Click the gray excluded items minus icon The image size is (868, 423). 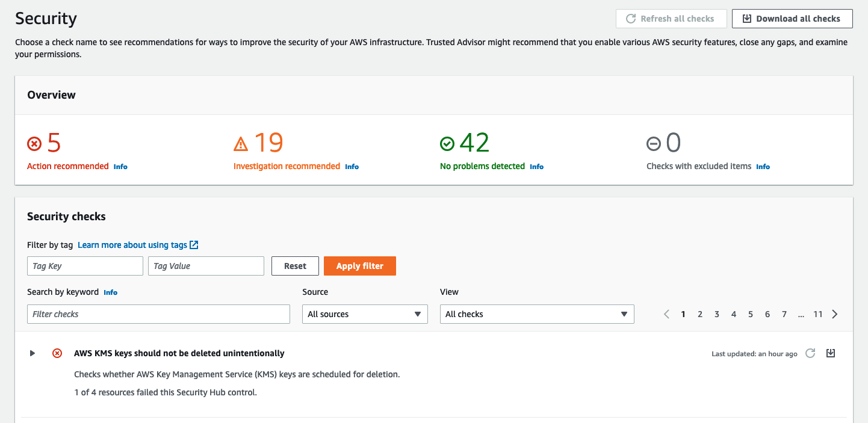[654, 144]
